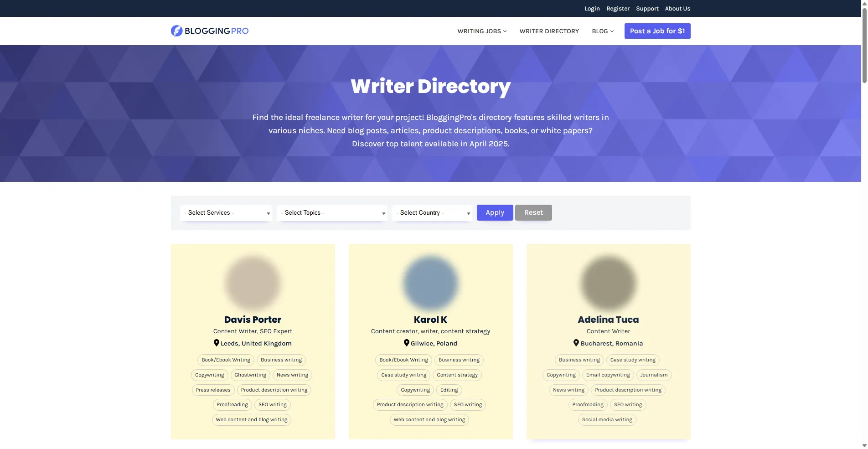The image size is (868, 449).
Task: Click Karol K's Content strategy tag
Action: tap(457, 375)
